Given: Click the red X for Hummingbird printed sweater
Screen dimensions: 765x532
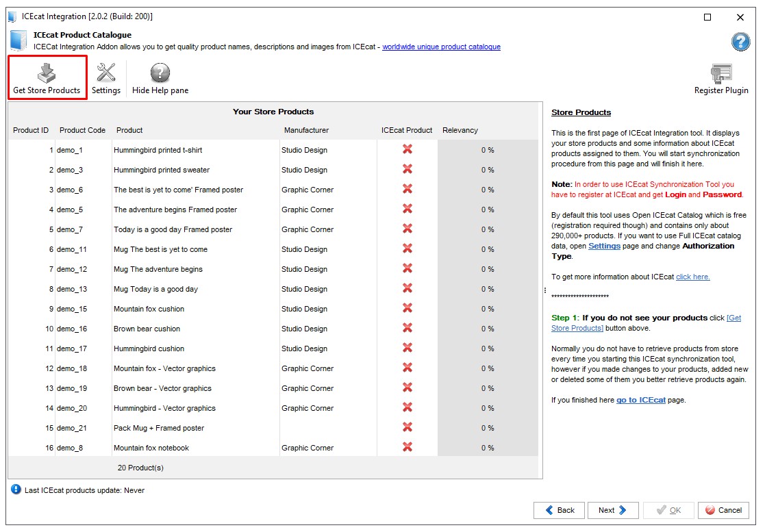Looking at the screenshot, I should coord(407,169).
